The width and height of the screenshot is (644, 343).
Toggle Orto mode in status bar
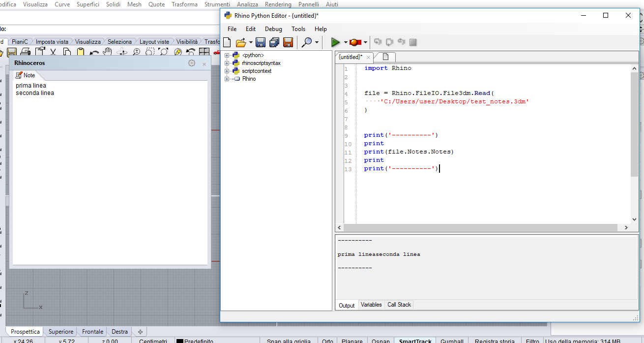tap(327, 341)
